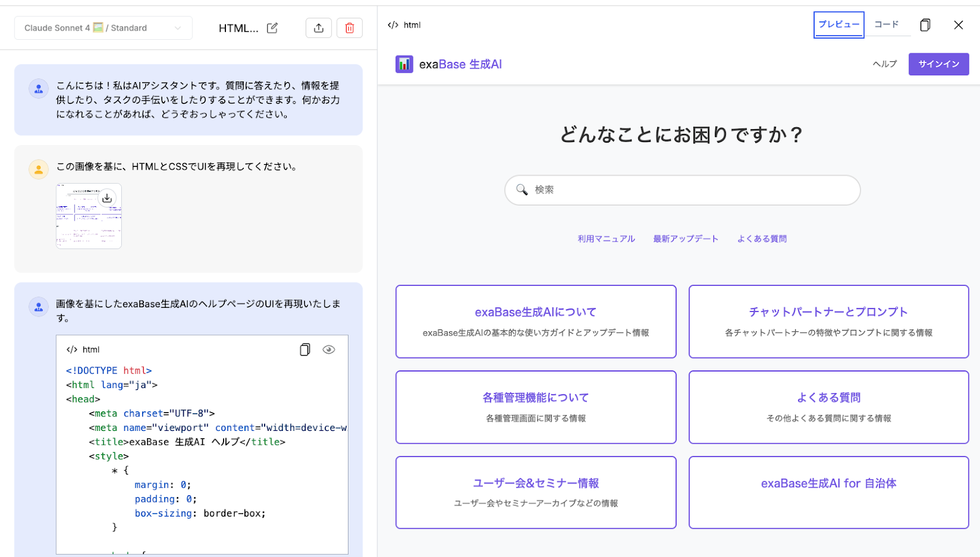
Task: Open the よくある質問 quick link
Action: 762,239
